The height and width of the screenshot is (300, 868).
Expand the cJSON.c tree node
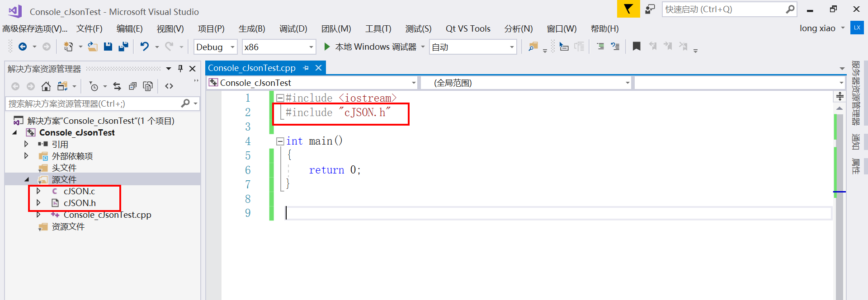(x=38, y=191)
